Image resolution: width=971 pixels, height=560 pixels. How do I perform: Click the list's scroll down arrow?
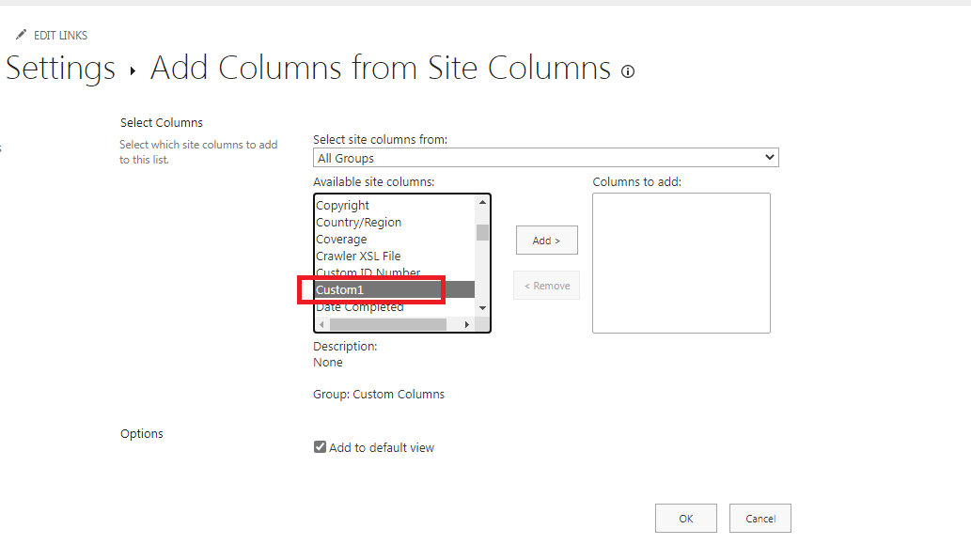coord(482,307)
